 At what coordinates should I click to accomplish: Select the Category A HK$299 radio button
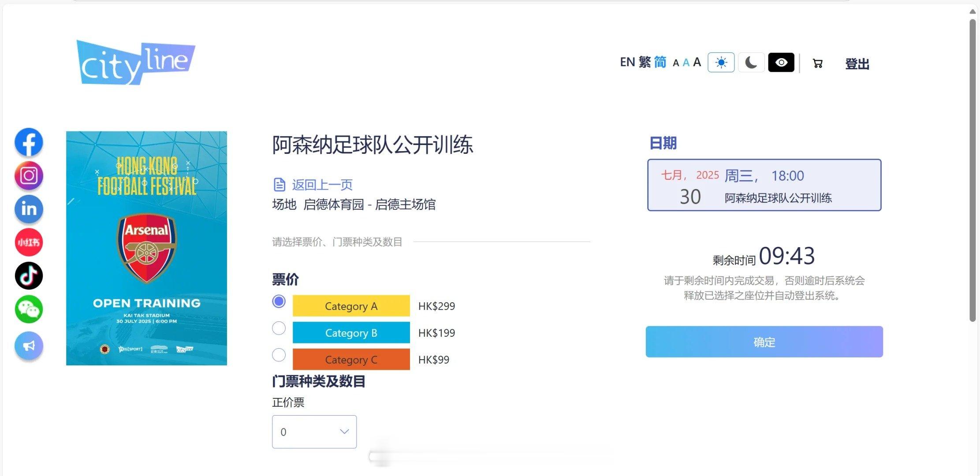click(279, 301)
